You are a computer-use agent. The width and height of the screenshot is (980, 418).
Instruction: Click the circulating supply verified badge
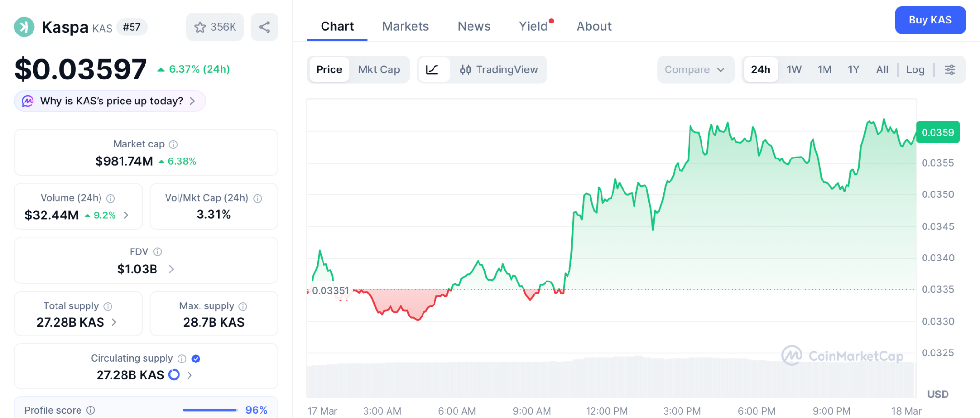tap(196, 359)
